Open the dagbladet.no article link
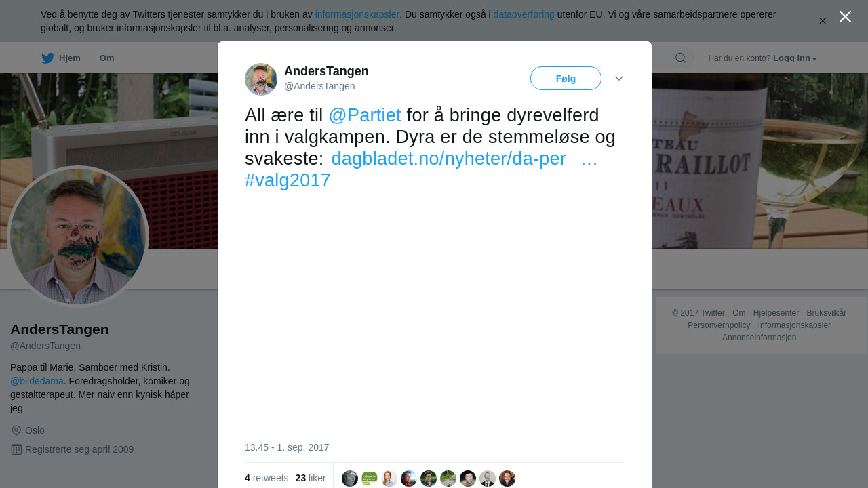Image resolution: width=868 pixels, height=488 pixels. 448,159
